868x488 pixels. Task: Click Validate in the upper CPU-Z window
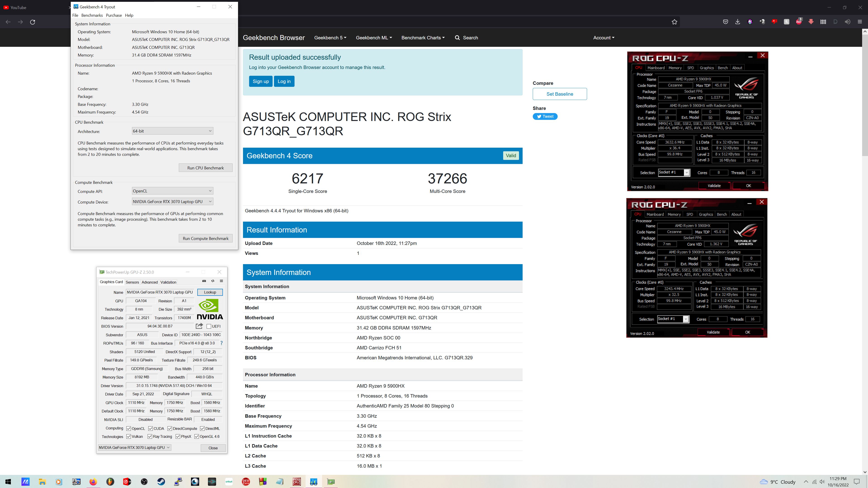tap(714, 186)
